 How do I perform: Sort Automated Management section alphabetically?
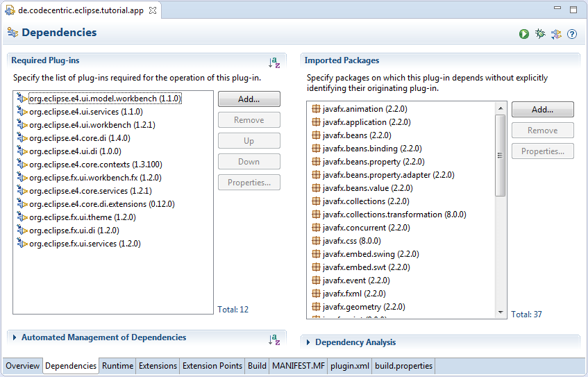pyautogui.click(x=274, y=340)
